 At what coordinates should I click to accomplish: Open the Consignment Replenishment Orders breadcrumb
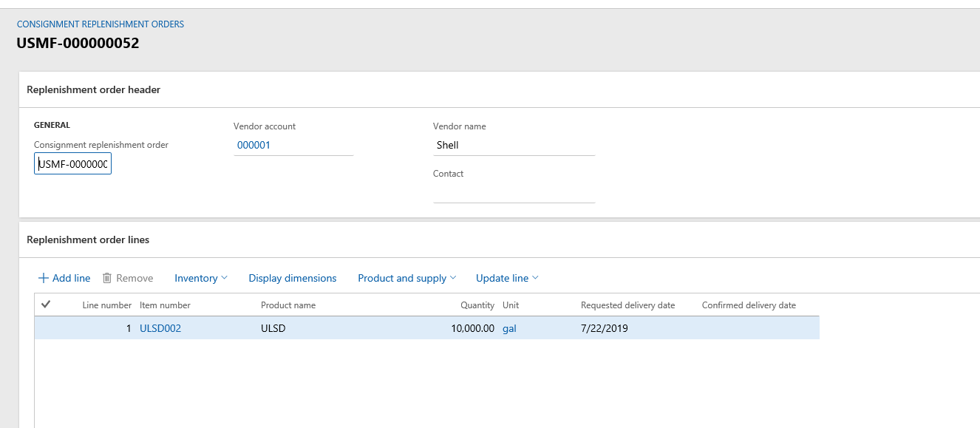[x=101, y=24]
